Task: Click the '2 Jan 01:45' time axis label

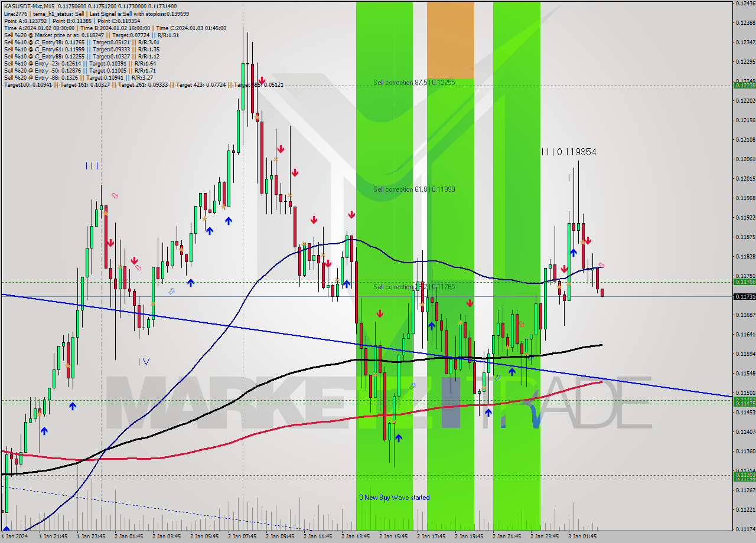Action: point(129,537)
